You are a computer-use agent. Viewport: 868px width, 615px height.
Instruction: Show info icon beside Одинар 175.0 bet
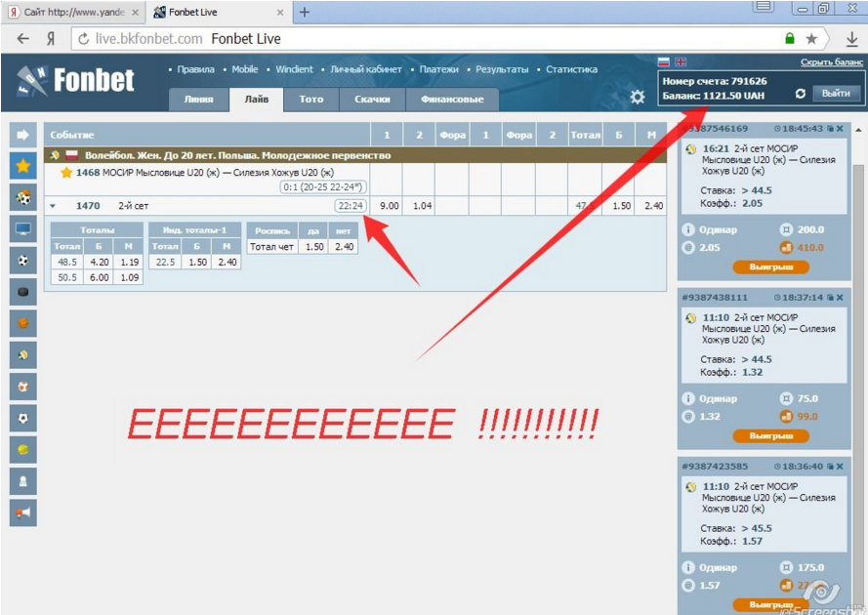(x=688, y=567)
